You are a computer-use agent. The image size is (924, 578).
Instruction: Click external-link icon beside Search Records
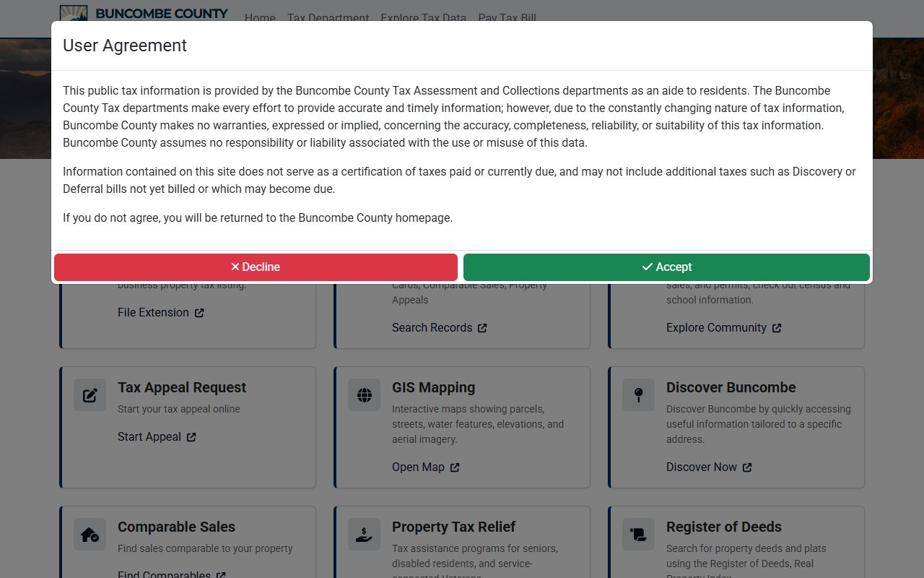pos(482,328)
